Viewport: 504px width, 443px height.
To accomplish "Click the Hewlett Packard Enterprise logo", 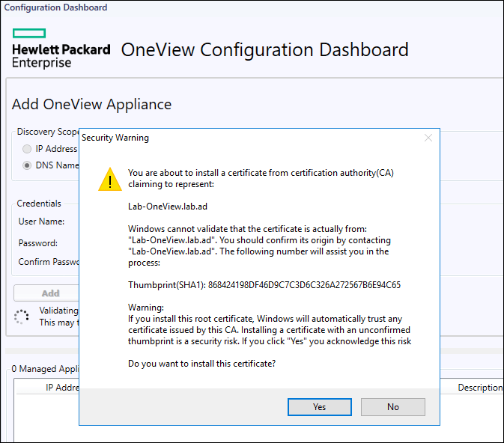I will tap(61, 49).
